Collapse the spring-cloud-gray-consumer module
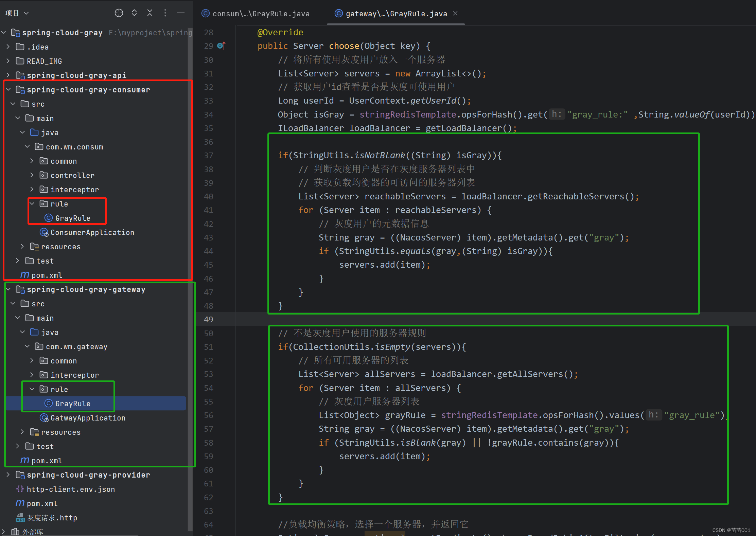 pos(8,90)
